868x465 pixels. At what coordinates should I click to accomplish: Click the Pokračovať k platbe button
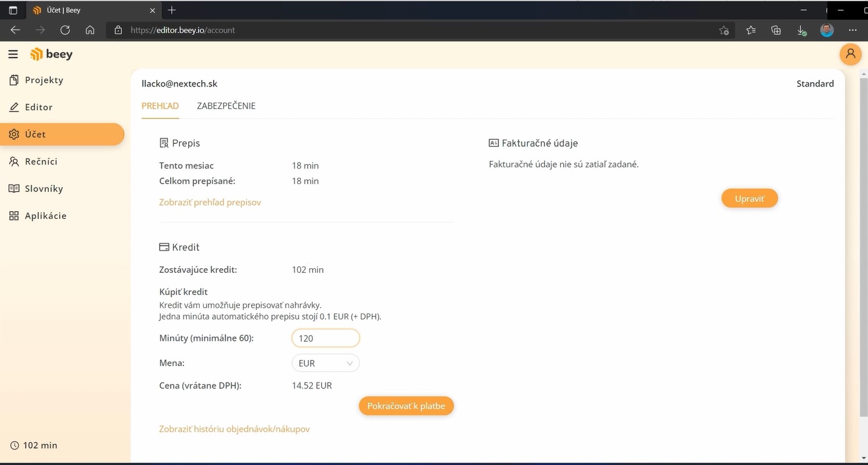[x=406, y=406]
